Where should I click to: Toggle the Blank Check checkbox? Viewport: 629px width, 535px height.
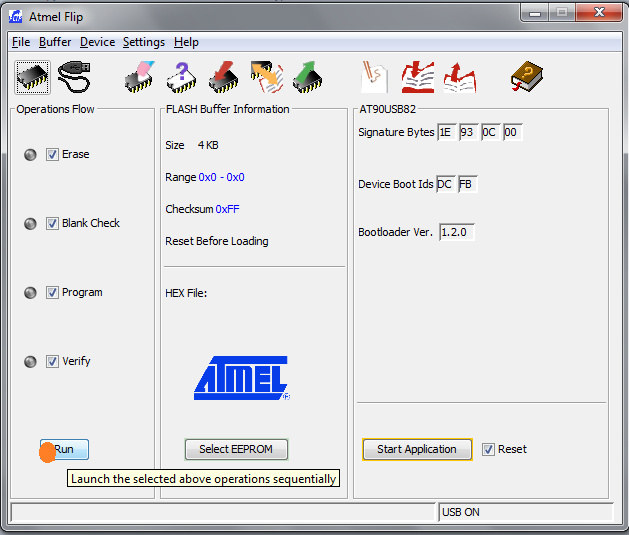[x=52, y=223]
